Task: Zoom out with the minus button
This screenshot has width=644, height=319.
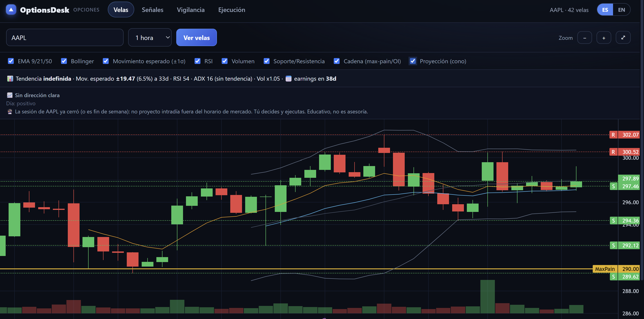Action: click(585, 38)
